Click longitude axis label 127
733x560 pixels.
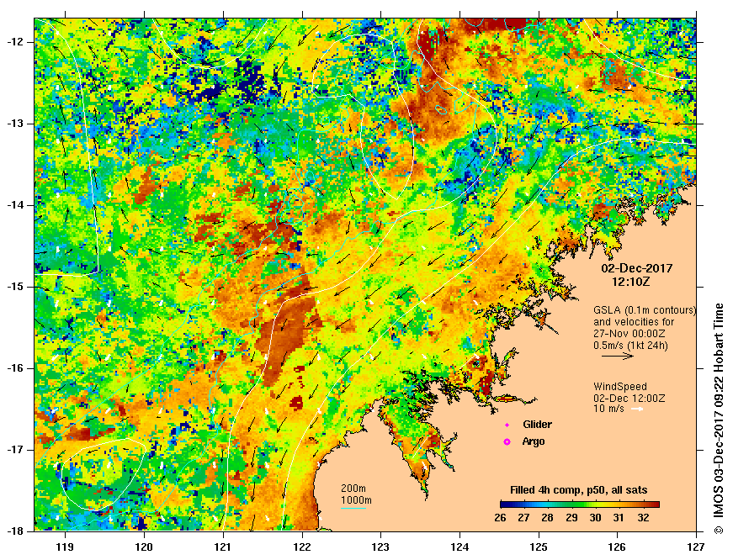point(696,546)
